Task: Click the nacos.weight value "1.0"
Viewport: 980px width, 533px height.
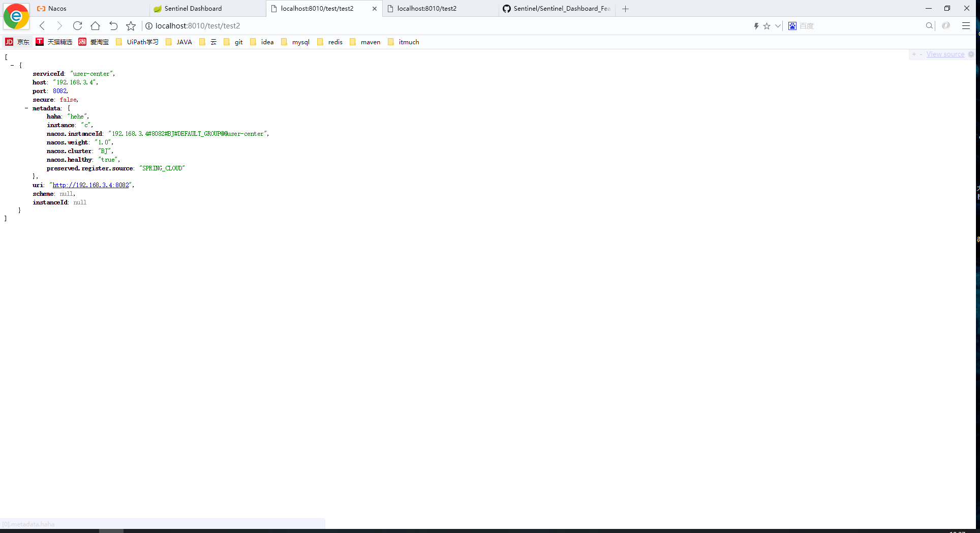Action: (x=103, y=142)
